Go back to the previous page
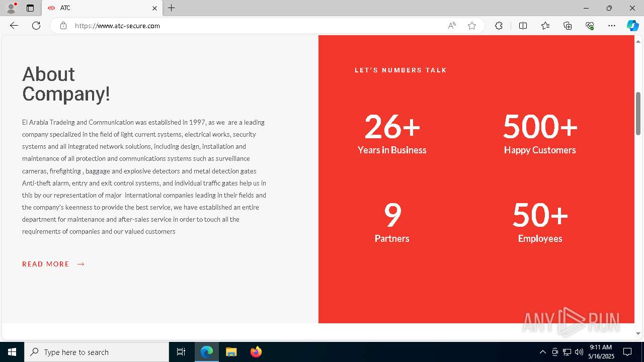Image resolution: width=644 pixels, height=362 pixels. [14, 26]
